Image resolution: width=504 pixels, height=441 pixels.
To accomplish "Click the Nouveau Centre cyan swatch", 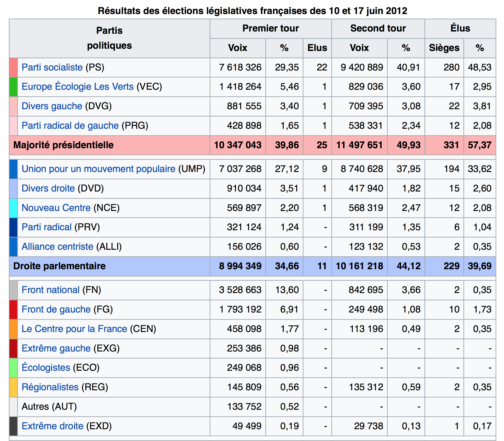I will point(14,208).
